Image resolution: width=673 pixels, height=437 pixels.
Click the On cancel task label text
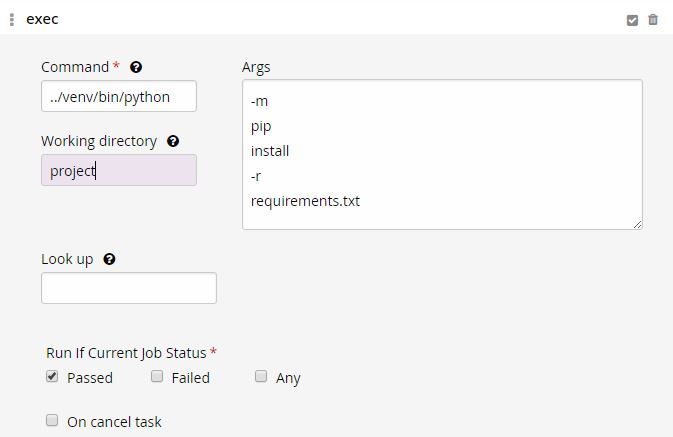114,422
